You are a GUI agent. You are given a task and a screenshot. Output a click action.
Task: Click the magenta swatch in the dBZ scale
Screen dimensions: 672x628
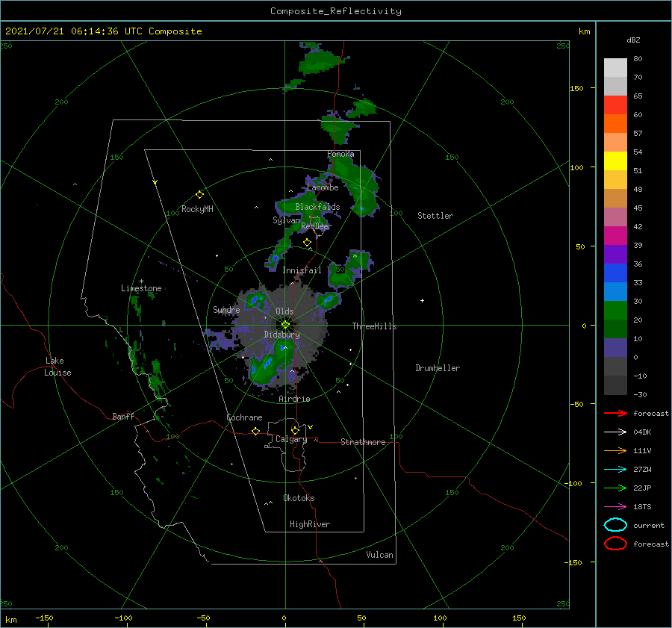[x=615, y=235]
